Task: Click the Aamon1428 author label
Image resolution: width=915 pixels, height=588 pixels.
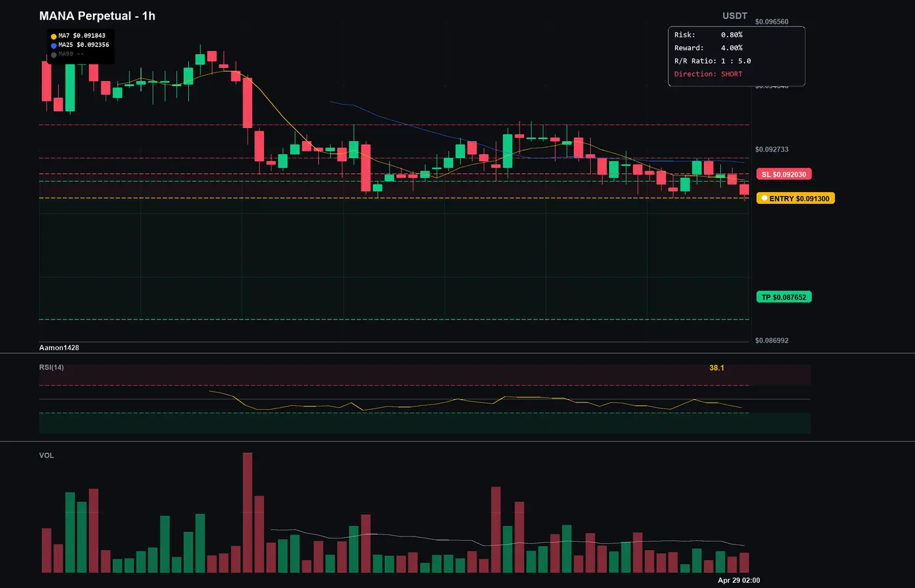Action: [59, 348]
